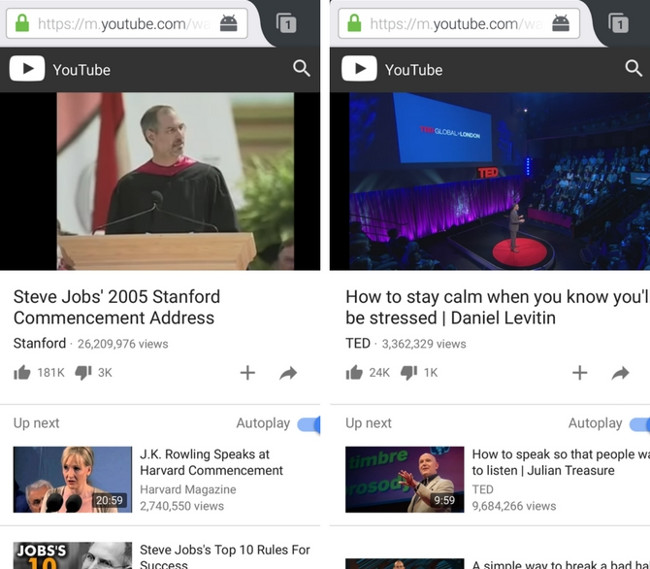The height and width of the screenshot is (569, 650).
Task: Open Julian Treasure video thumbnail
Action: [x=405, y=479]
